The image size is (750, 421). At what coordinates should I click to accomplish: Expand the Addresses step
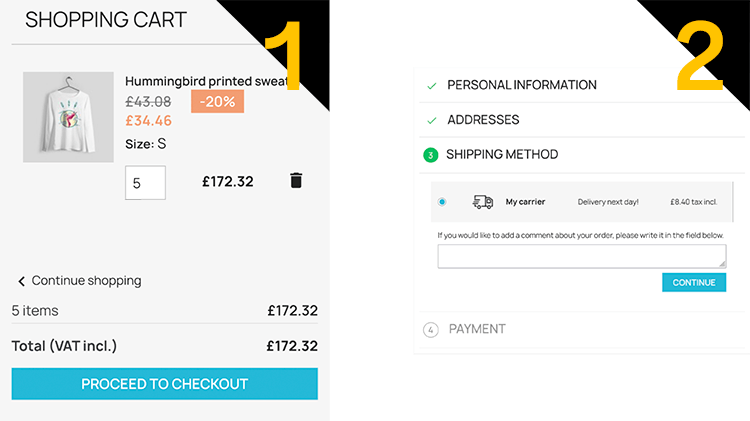point(483,120)
